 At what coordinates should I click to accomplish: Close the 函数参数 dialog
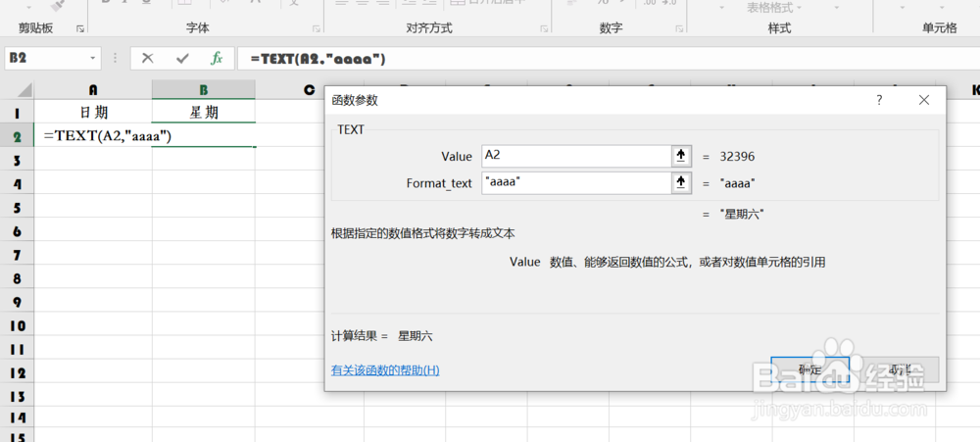tap(924, 100)
